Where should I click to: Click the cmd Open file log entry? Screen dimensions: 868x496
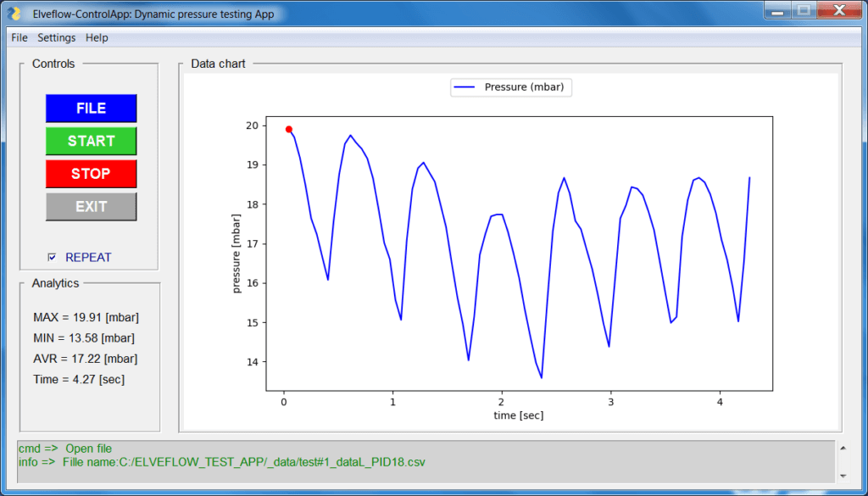[68, 448]
